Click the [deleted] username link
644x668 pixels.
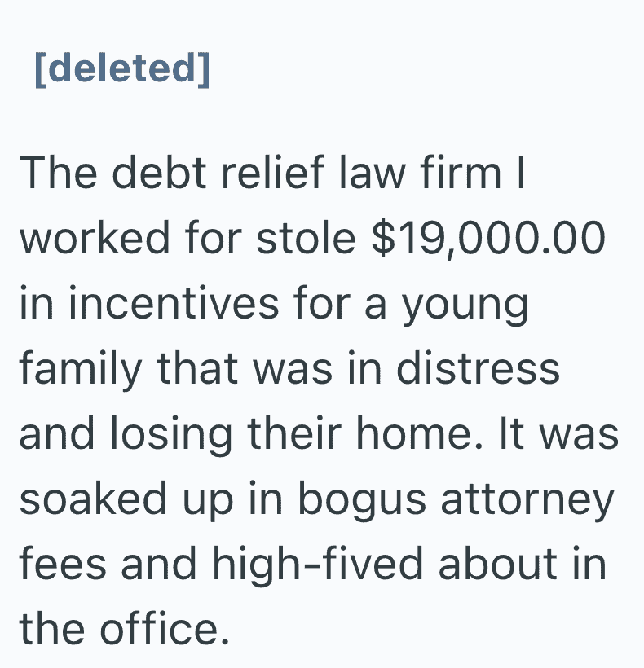point(122,69)
